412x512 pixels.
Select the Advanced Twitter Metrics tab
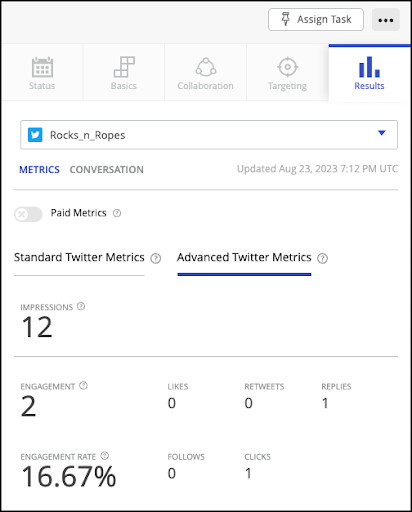click(244, 257)
